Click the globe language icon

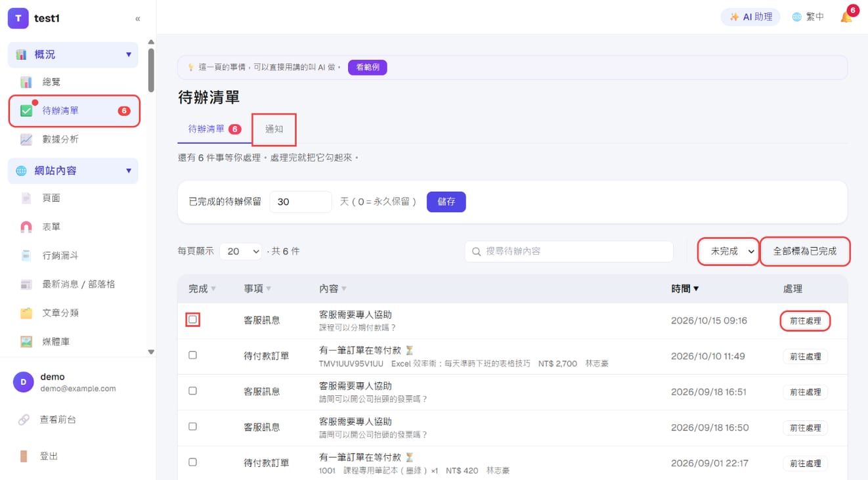tap(796, 17)
